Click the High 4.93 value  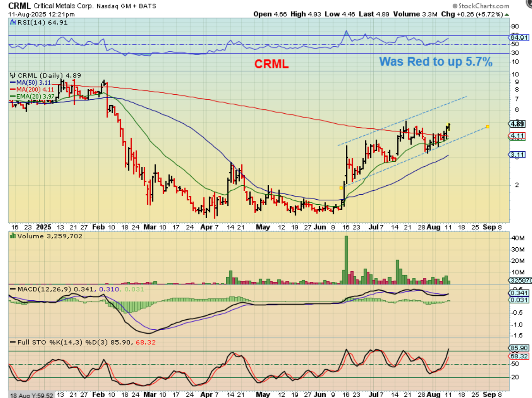click(x=305, y=14)
